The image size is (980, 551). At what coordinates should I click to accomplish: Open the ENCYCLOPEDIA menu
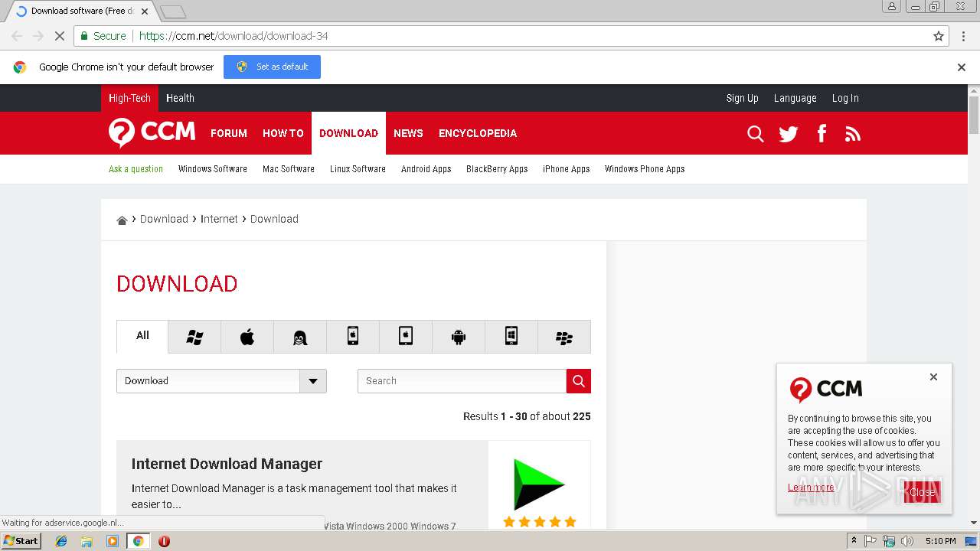[x=478, y=133]
